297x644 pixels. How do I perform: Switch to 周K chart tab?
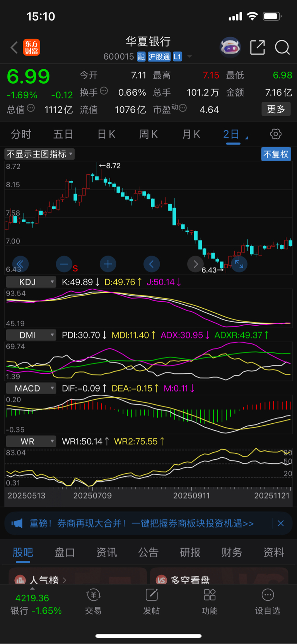tap(148, 134)
